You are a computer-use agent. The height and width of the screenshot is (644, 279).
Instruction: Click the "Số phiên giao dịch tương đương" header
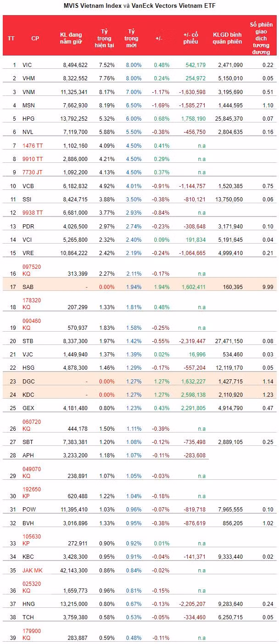(x=261, y=38)
